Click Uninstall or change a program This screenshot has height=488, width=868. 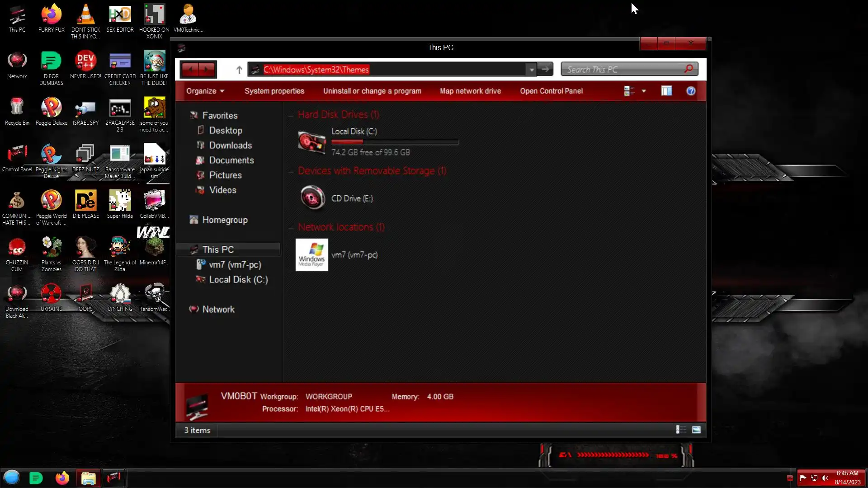tap(372, 91)
